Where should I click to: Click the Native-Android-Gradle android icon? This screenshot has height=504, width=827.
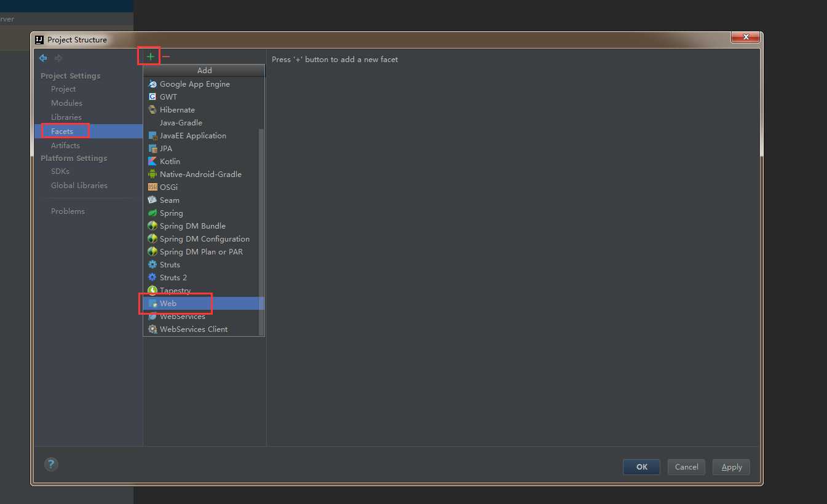[x=152, y=175]
